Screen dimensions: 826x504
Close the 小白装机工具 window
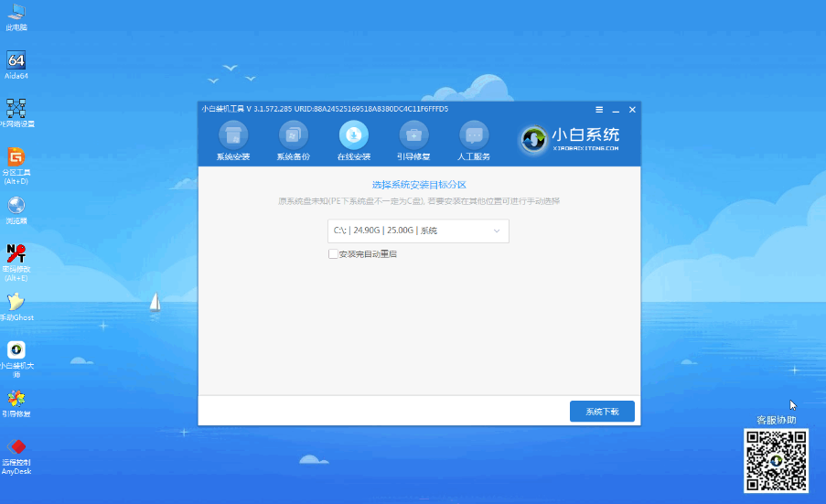[632, 110]
